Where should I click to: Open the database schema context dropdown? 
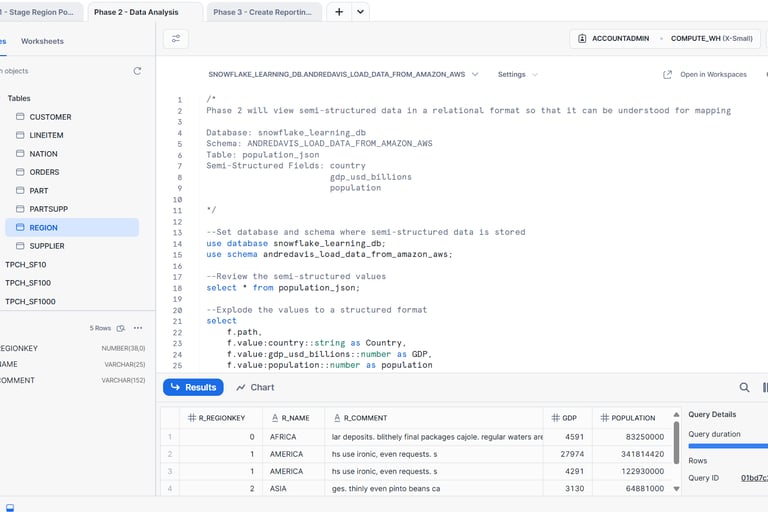(x=343, y=74)
